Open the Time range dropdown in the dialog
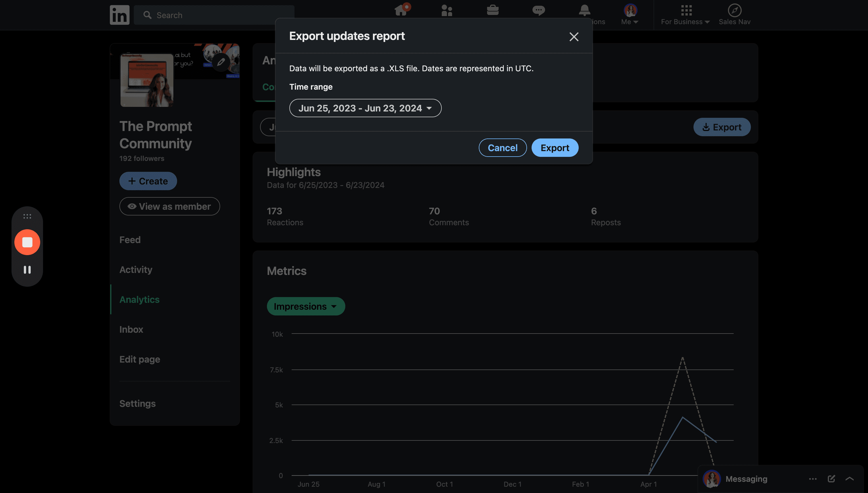 tap(365, 108)
